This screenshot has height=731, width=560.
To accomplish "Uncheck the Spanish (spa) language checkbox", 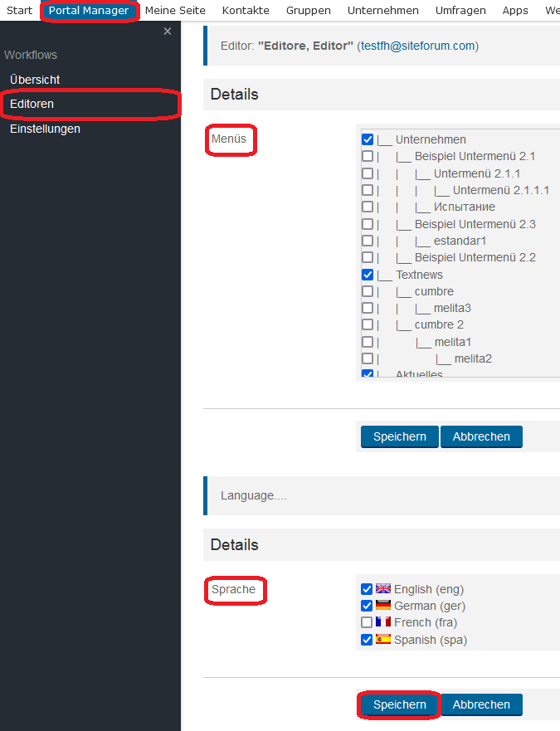I will point(367,640).
